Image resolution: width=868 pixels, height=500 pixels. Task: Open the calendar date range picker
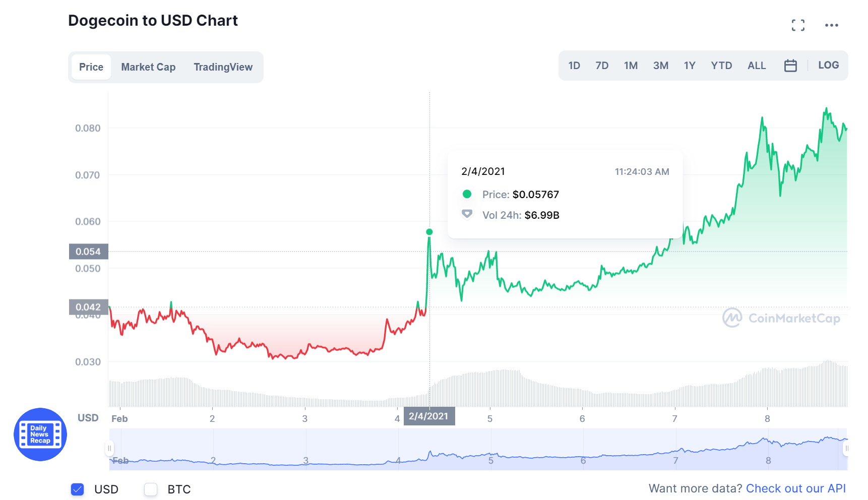(790, 66)
